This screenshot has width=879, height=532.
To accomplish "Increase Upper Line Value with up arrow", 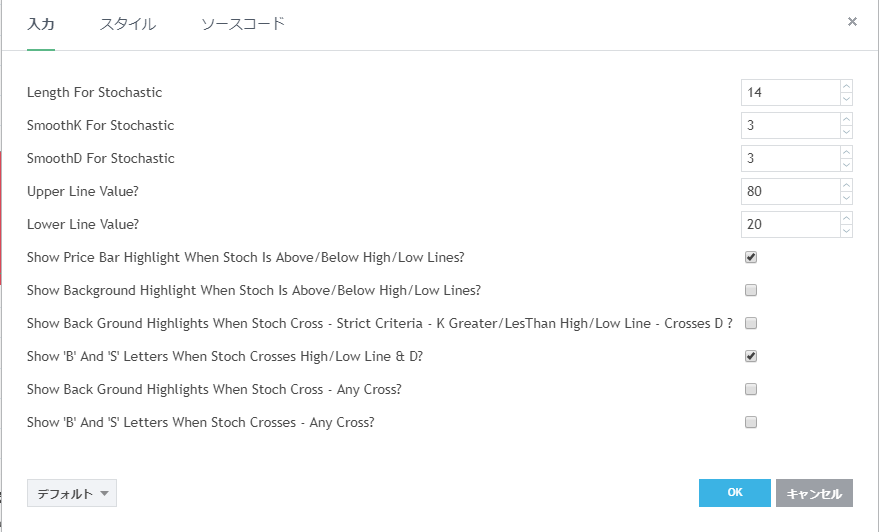I will point(846,185).
